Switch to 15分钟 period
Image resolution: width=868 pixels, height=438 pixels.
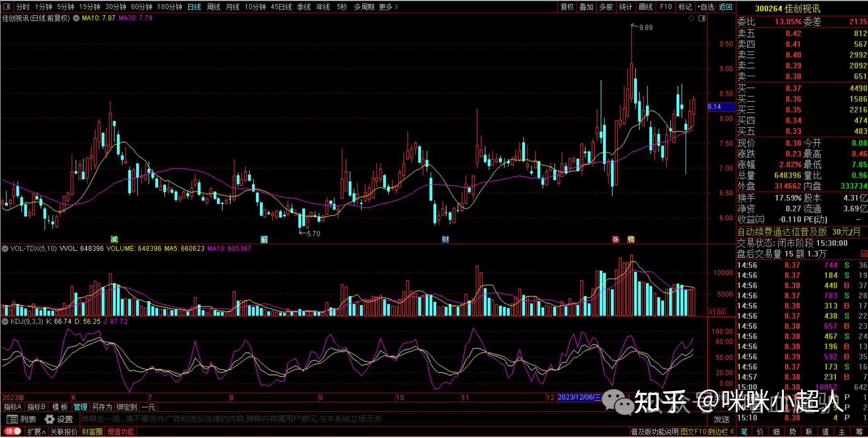(90, 7)
